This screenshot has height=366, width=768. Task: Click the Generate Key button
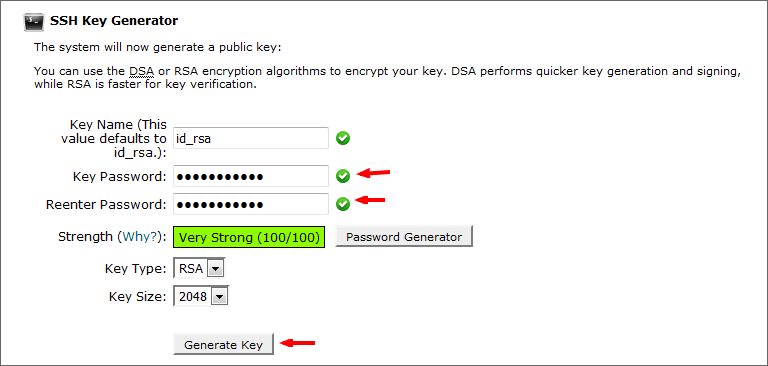223,344
